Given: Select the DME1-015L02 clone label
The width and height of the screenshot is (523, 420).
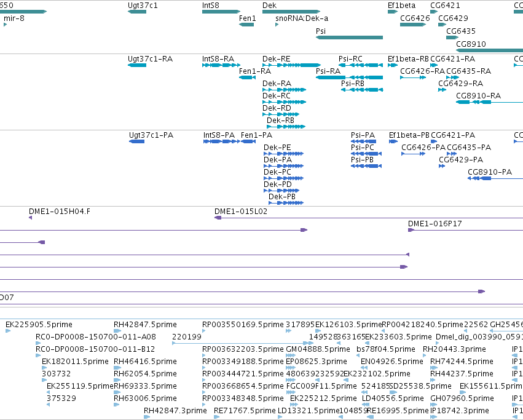Looking at the screenshot, I should point(241,212).
